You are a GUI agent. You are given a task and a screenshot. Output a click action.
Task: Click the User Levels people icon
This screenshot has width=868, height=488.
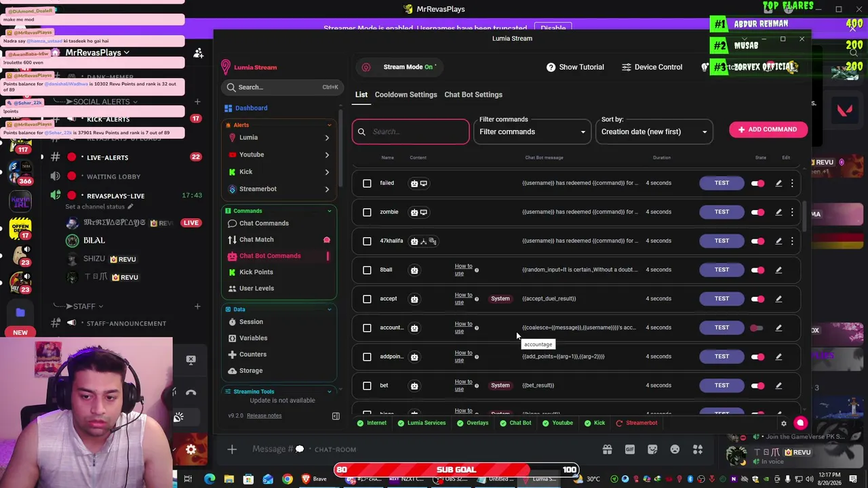click(x=232, y=288)
